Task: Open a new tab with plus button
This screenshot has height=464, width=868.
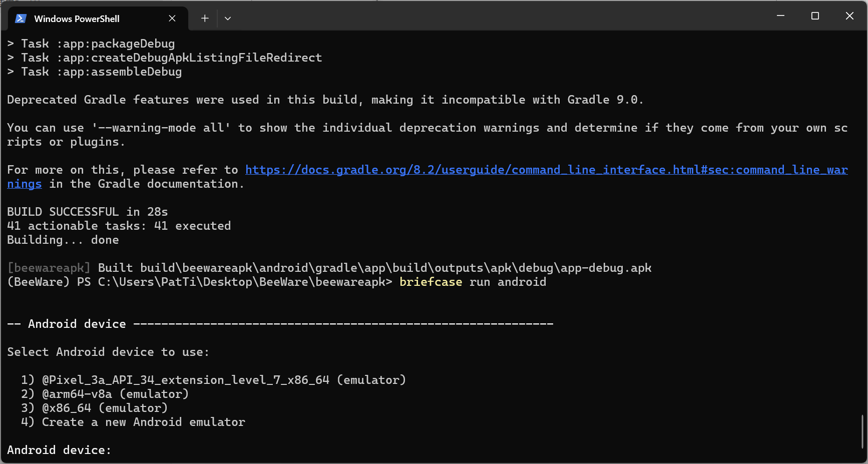Action: tap(205, 19)
